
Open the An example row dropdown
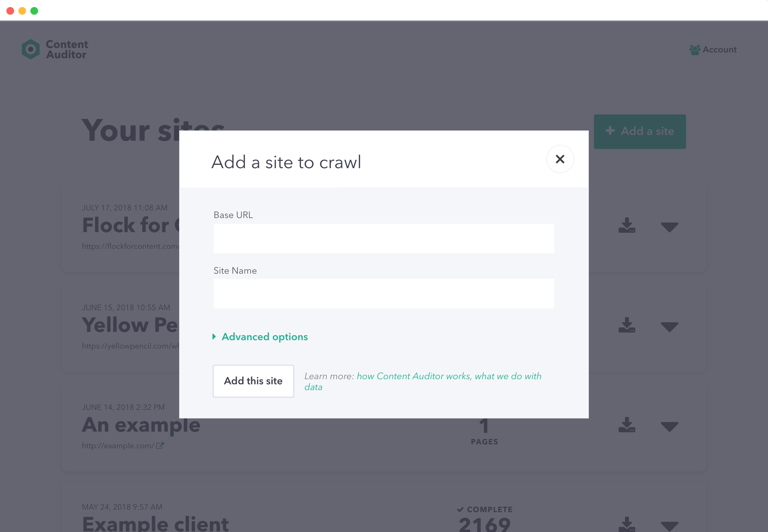click(x=669, y=427)
